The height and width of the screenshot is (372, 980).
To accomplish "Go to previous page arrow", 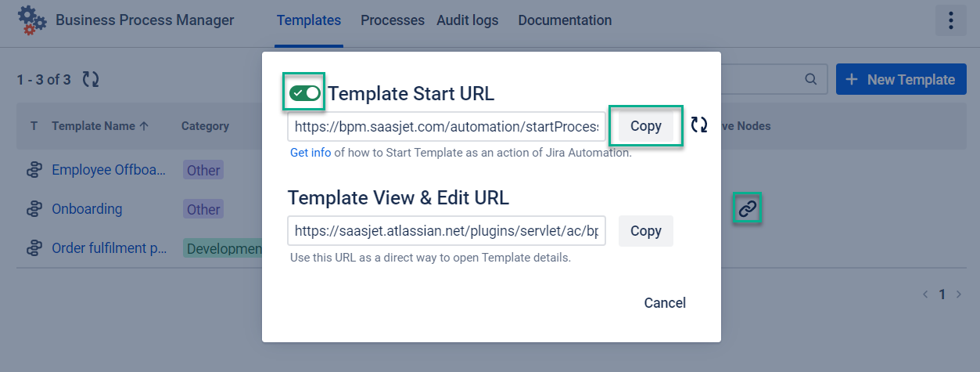I will [926, 294].
